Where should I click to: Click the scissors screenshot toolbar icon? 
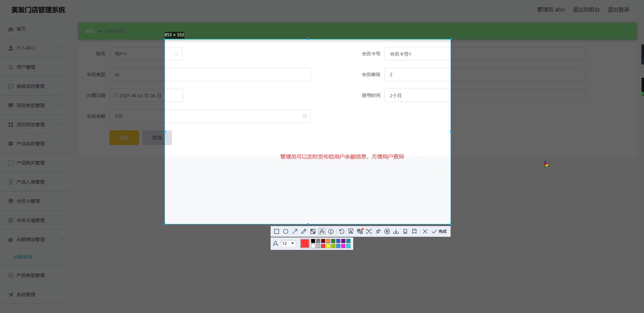click(x=351, y=231)
